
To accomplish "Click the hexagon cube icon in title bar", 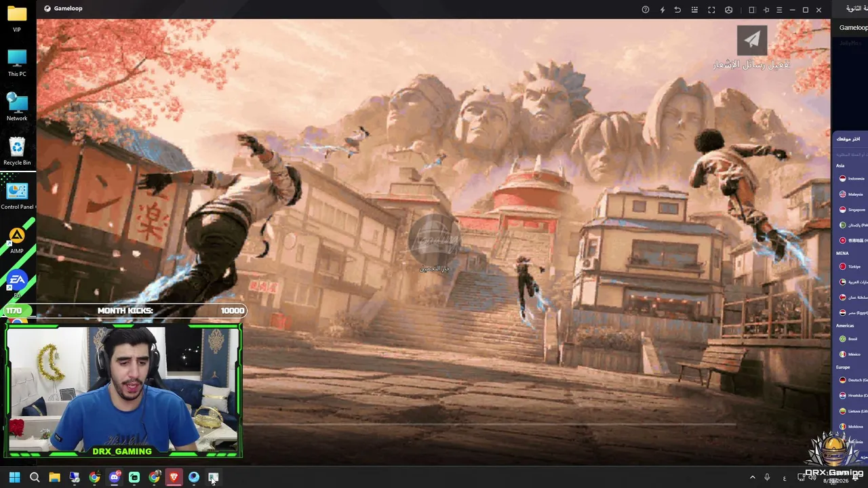I will (x=728, y=9).
